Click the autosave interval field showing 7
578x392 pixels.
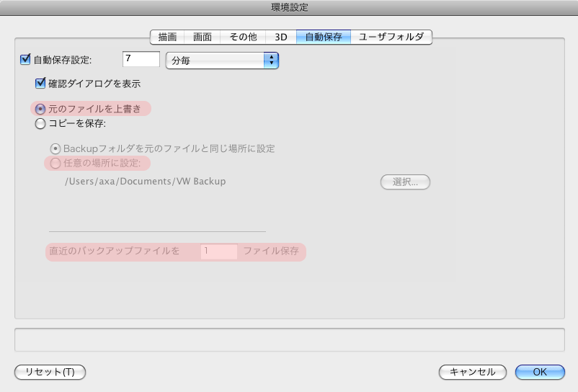[x=141, y=59]
